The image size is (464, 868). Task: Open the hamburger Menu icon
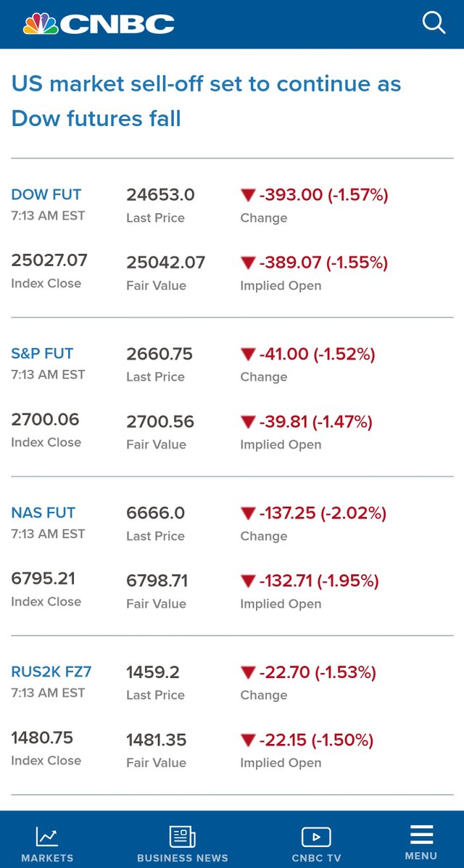(421, 835)
